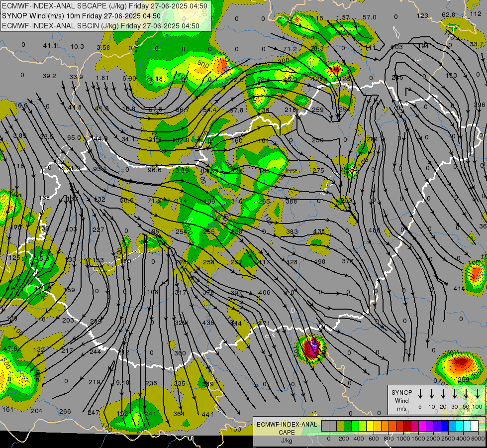The height and width of the screenshot is (448, 487).
Task: Click the map value '6.90'
Action: 129,78
